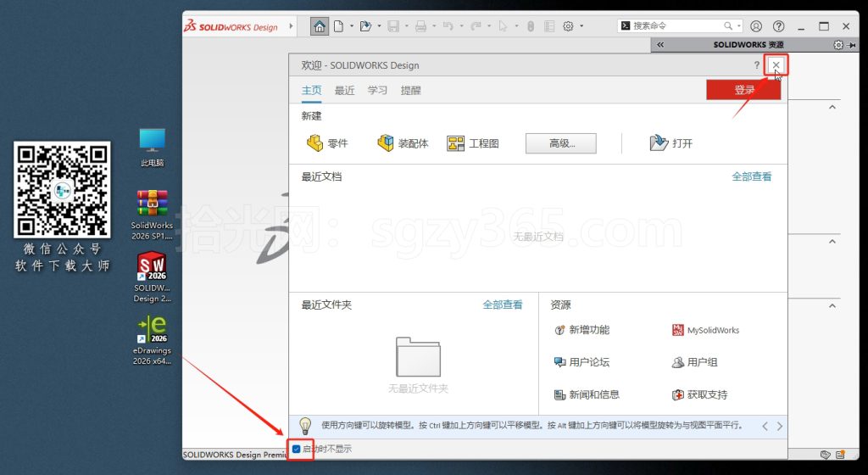Click the Redo icon in toolbar

click(476, 26)
